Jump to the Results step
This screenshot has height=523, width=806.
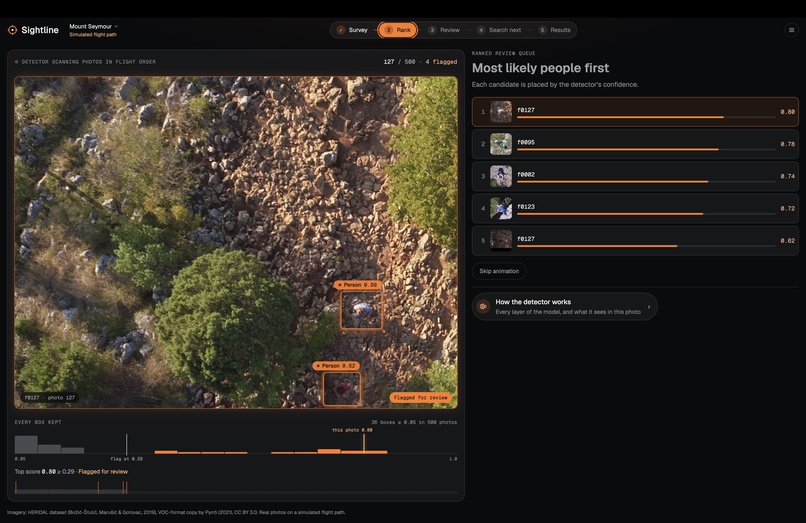click(555, 30)
